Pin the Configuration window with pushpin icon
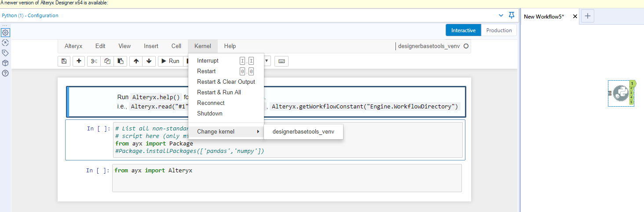The height and width of the screenshot is (212, 644). (x=511, y=15)
